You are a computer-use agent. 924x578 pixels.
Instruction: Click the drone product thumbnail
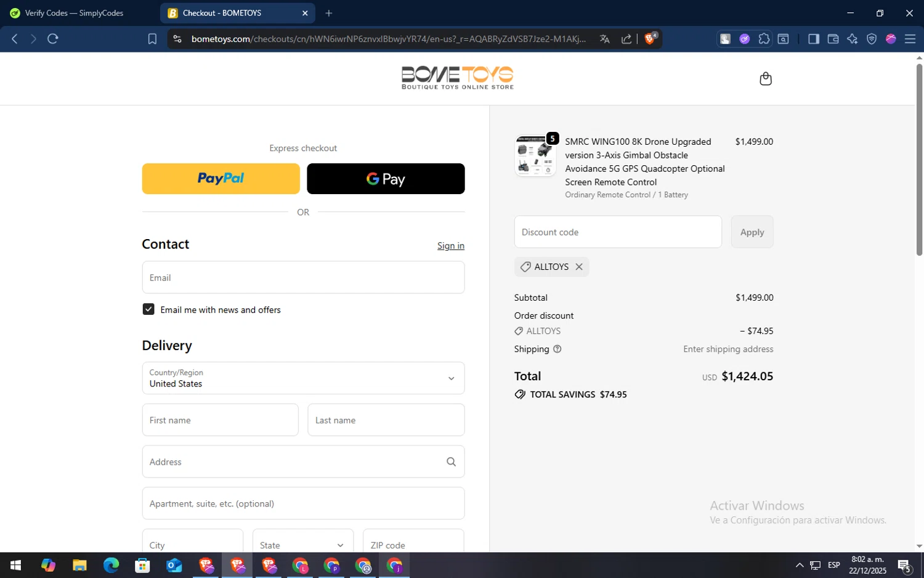point(535,156)
